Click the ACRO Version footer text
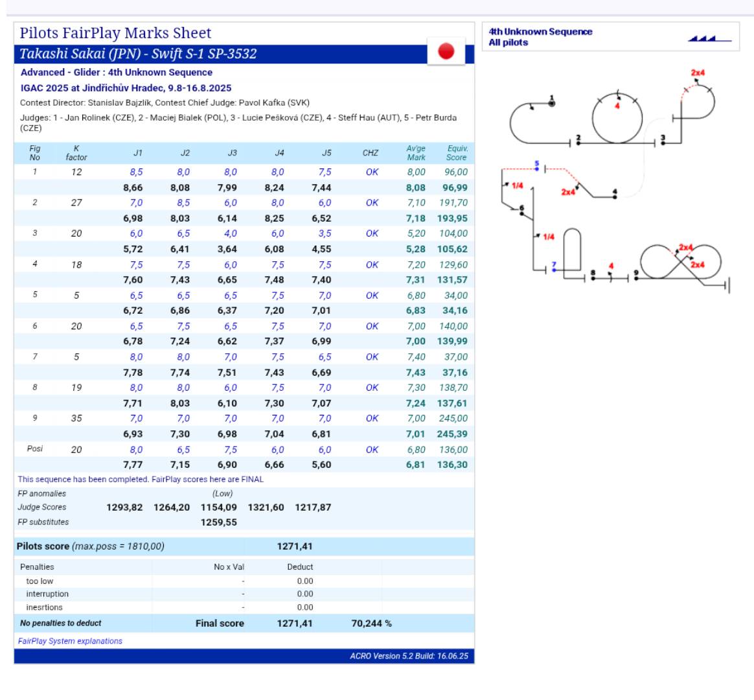754x700 pixels. click(x=408, y=656)
